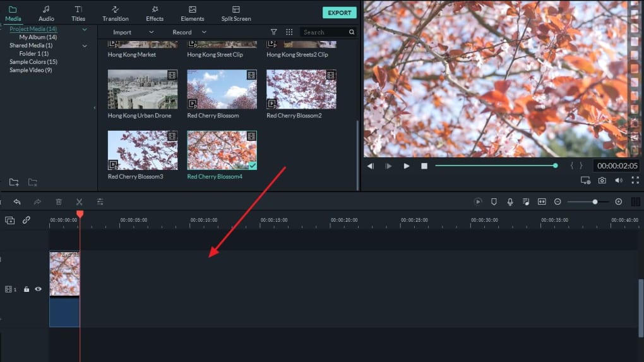Click the delete trash icon

[x=59, y=202]
